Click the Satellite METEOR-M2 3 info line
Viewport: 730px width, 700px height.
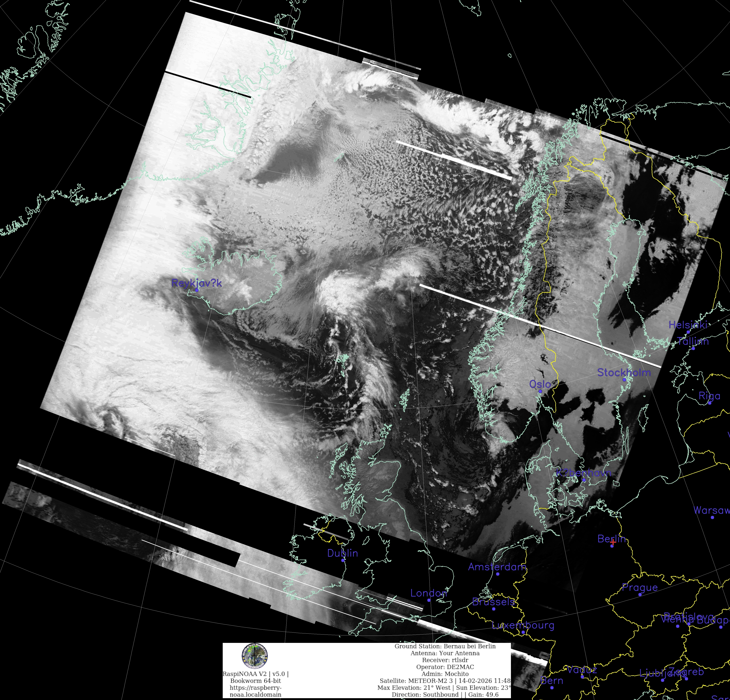[x=445, y=681]
